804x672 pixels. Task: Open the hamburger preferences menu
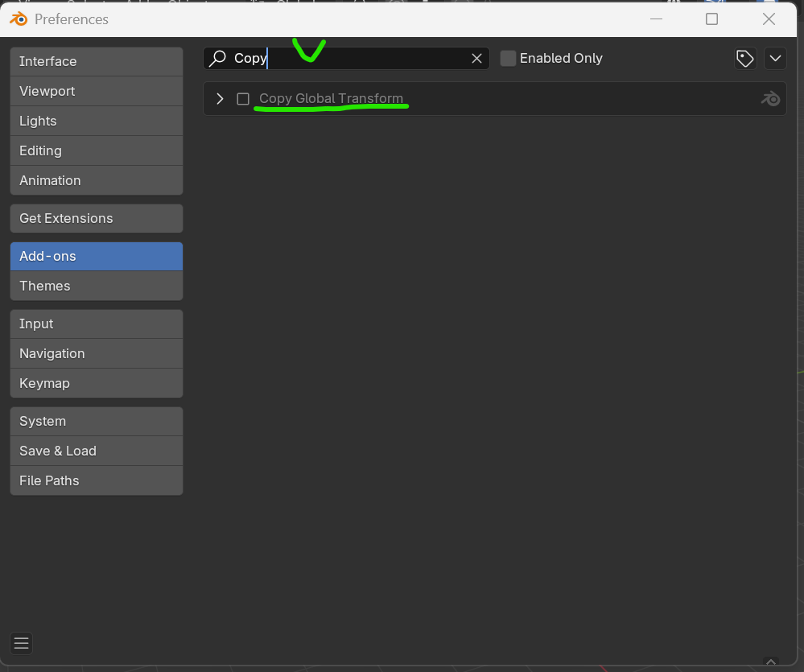[x=22, y=643]
